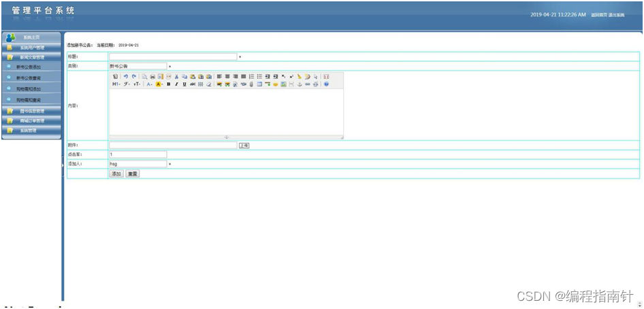Click the 类别 field containing 新书公告
Viewport: 644px width, 309px height.
tap(138, 66)
